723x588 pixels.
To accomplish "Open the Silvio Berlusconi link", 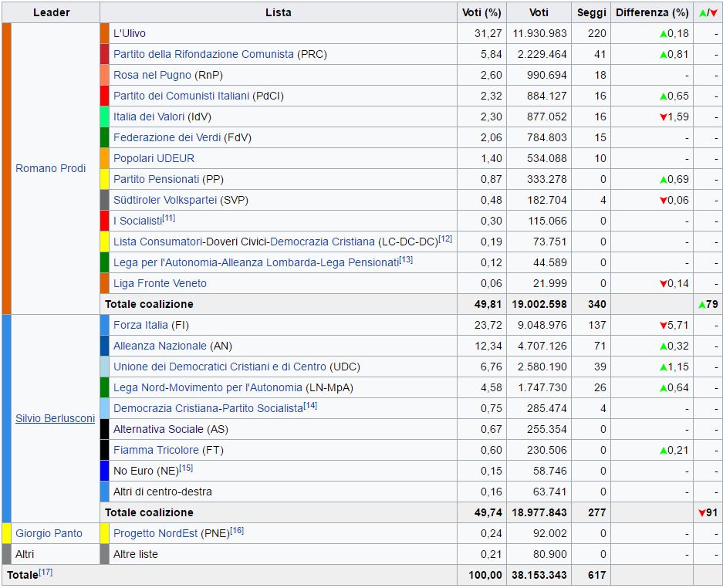I will (55, 418).
